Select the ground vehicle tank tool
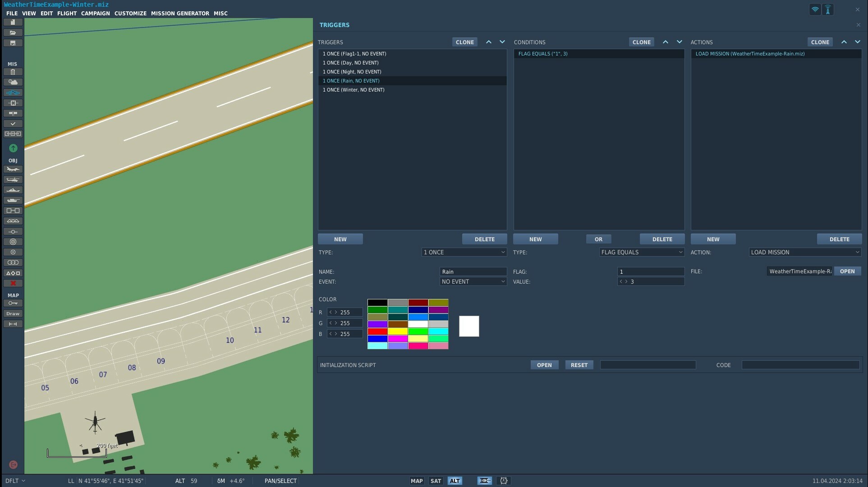This screenshot has width=868, height=487. tap(13, 201)
